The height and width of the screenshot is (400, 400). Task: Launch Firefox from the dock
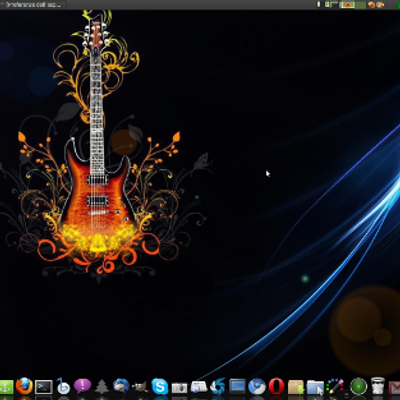pos(24,386)
